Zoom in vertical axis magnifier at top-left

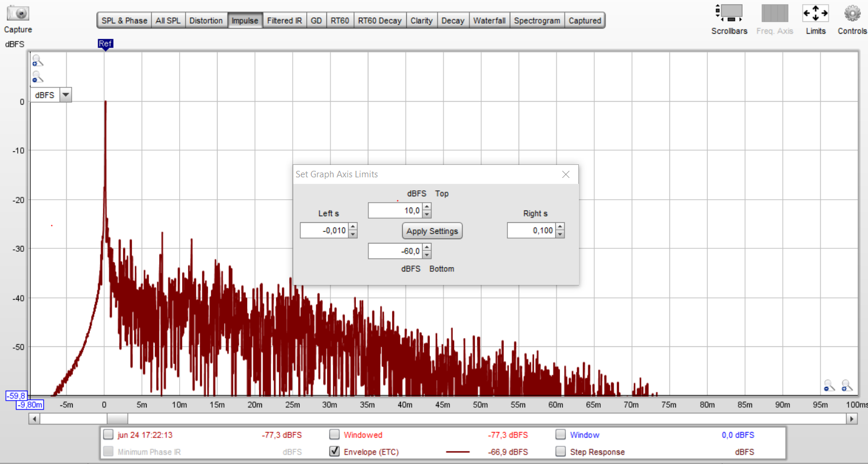coord(38,60)
